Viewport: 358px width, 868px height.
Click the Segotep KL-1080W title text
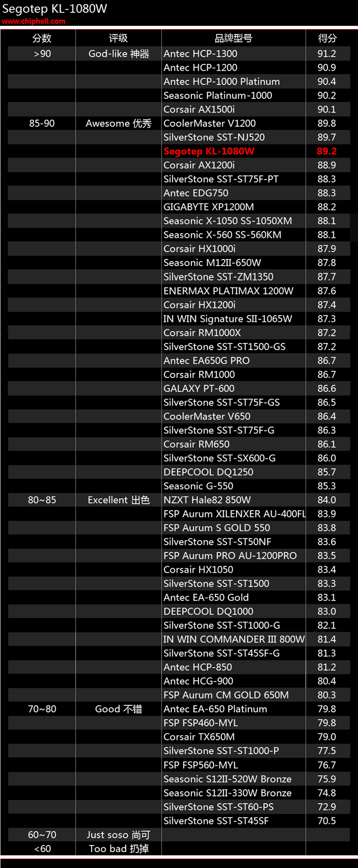[55, 9]
